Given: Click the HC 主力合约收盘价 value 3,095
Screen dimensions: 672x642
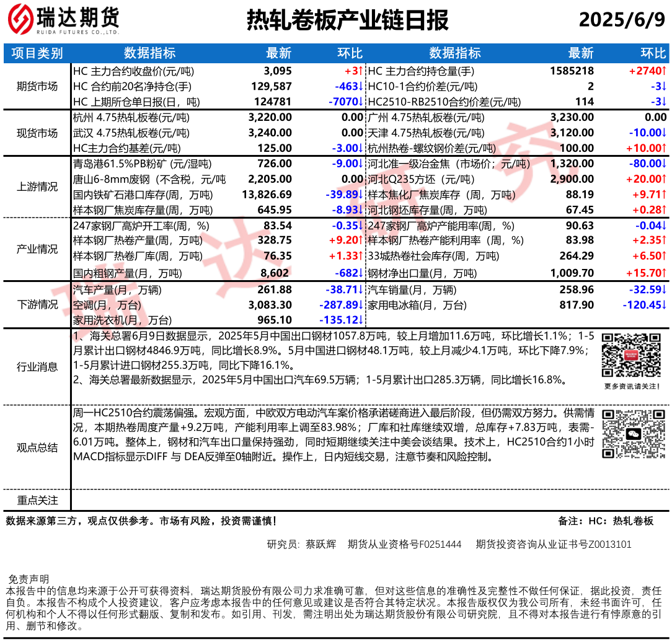Looking at the screenshot, I should pyautogui.click(x=277, y=71).
